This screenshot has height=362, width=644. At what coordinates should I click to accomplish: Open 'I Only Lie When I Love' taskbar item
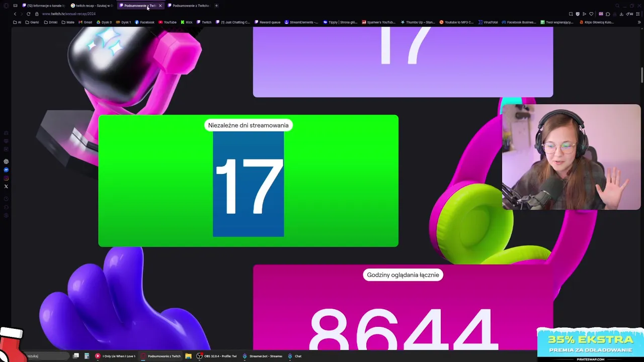point(115,356)
